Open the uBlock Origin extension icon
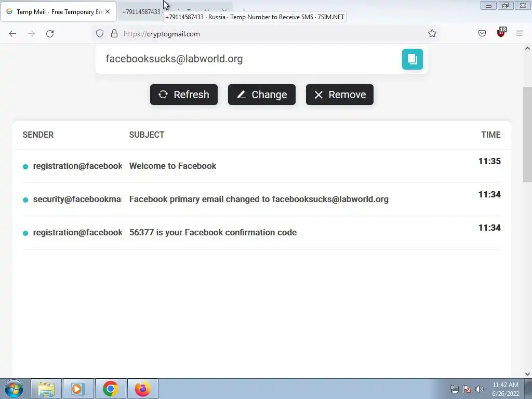Image resolution: width=532 pixels, height=399 pixels. [x=501, y=32]
